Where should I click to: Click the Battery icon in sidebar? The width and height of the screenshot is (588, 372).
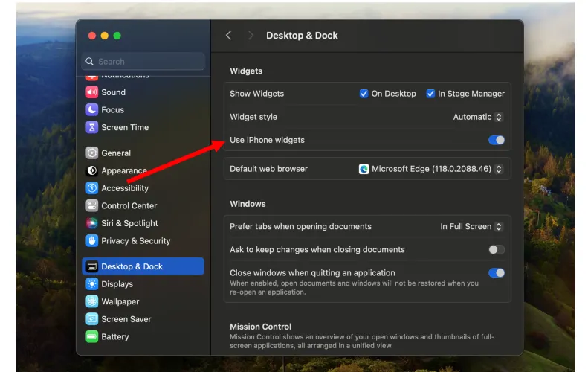click(x=91, y=337)
